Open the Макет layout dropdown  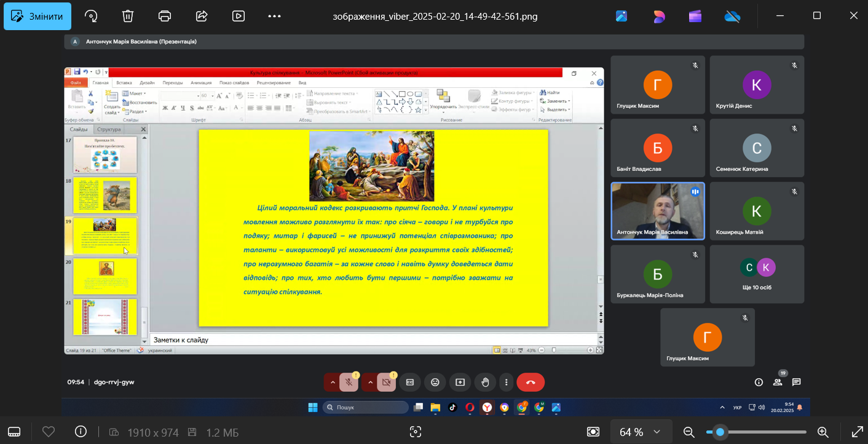(x=134, y=93)
